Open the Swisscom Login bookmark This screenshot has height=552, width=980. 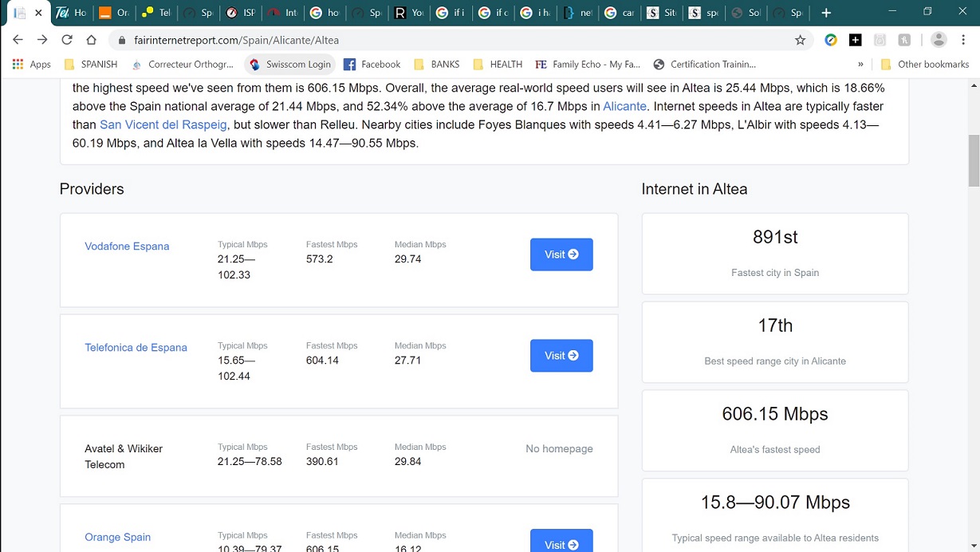[x=290, y=64]
